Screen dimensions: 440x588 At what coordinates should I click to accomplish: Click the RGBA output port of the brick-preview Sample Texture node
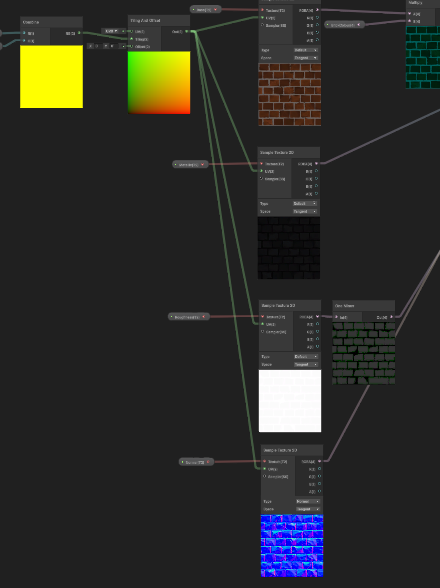click(317, 10)
